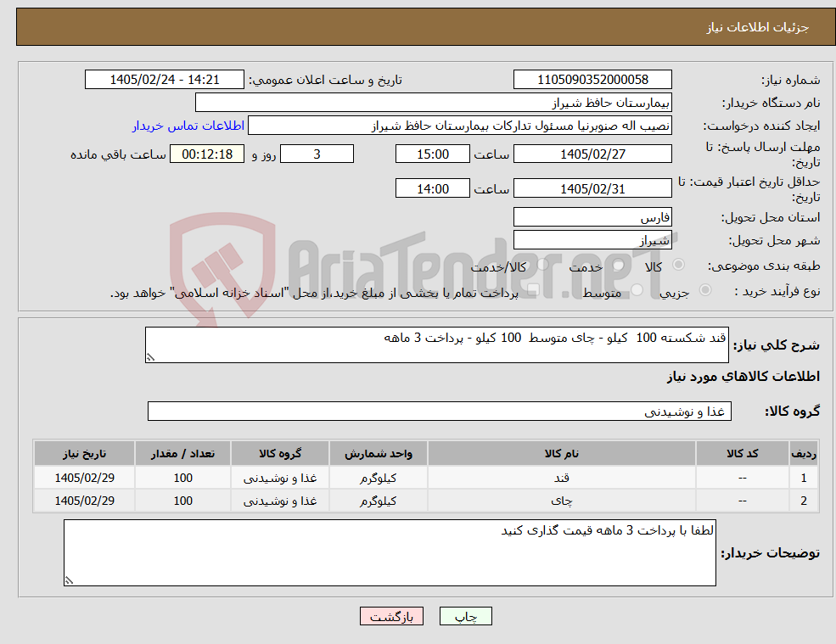Click the کد کالا column header
This screenshot has height=644, width=836.
742,454
